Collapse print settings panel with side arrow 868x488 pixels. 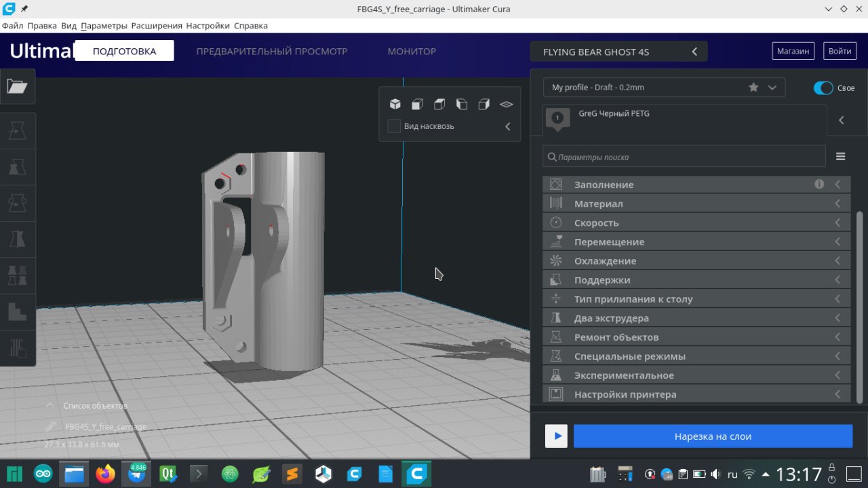click(842, 120)
